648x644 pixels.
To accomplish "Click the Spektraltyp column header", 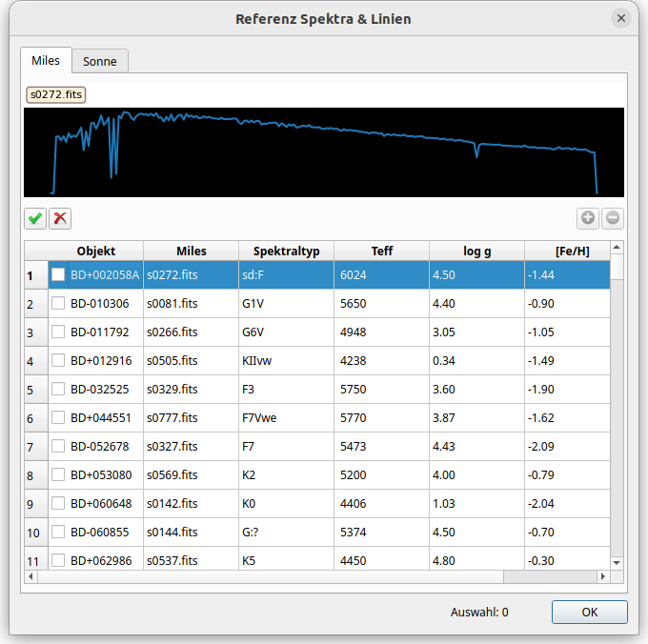I will coord(286,251).
